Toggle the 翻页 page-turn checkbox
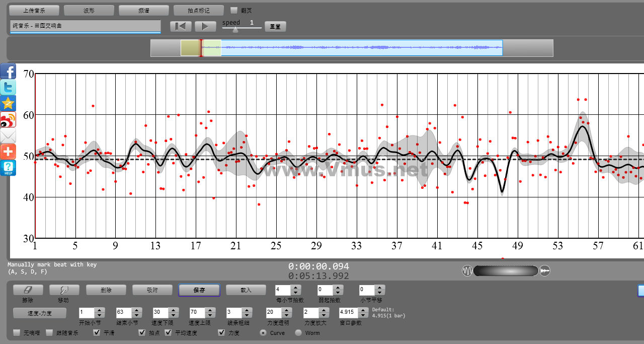644x344 pixels. coord(234,10)
